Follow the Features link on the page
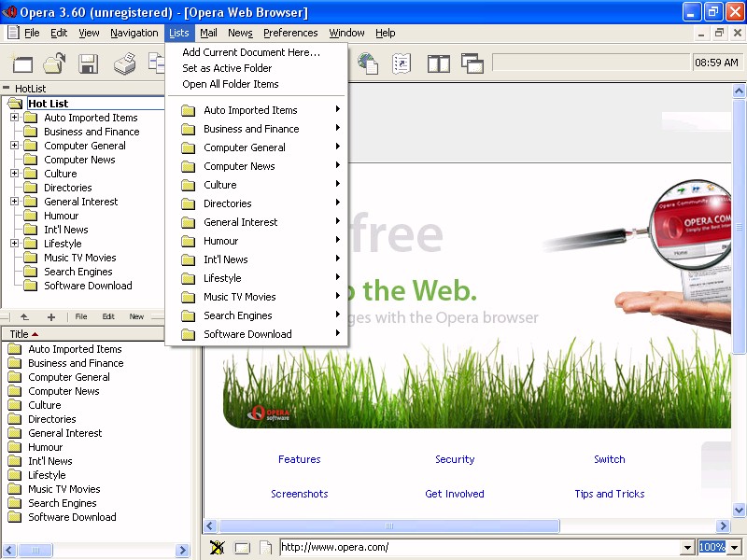This screenshot has width=747, height=560. (299, 459)
